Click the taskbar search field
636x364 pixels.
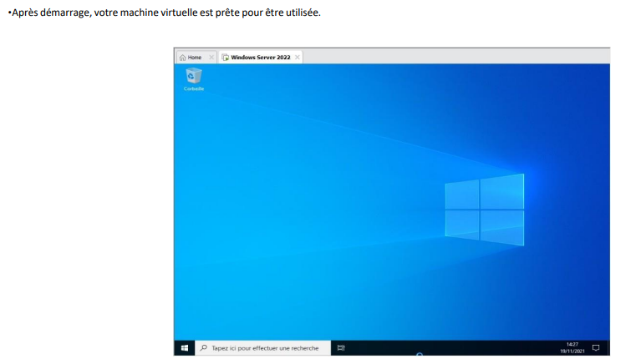click(262, 348)
